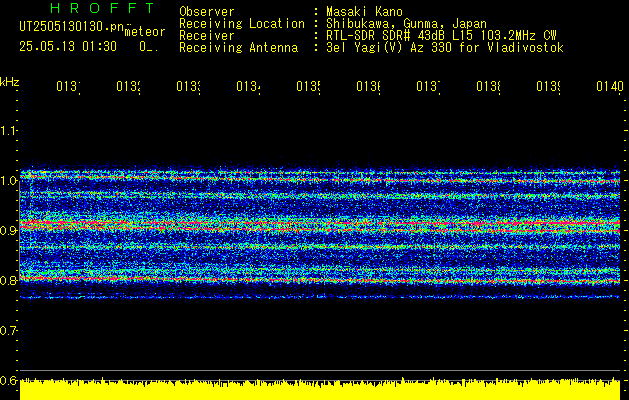
Task: Click the 'meteor' label
Action: (x=145, y=32)
